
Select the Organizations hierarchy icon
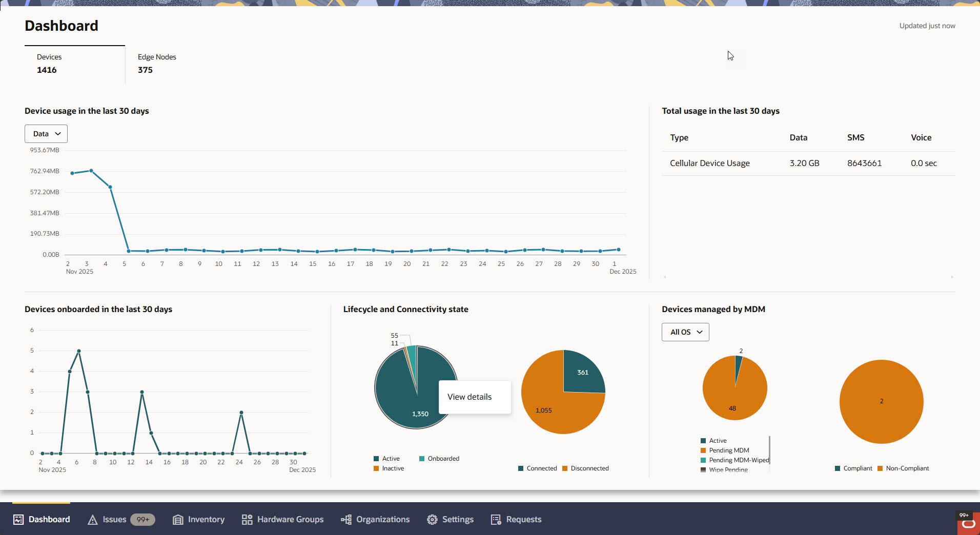click(345, 519)
